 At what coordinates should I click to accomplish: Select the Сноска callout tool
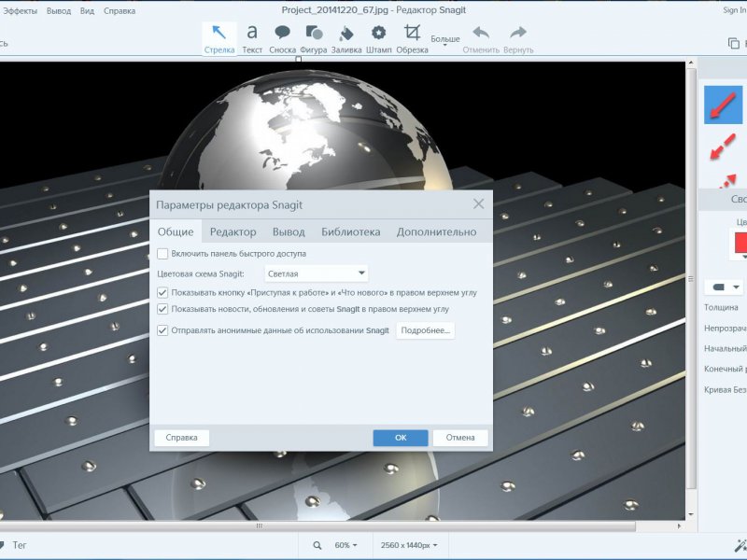tap(283, 39)
